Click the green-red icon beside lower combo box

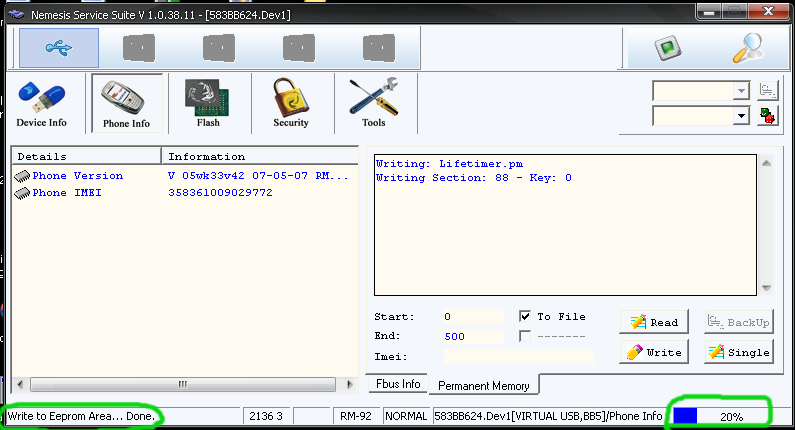coord(768,116)
